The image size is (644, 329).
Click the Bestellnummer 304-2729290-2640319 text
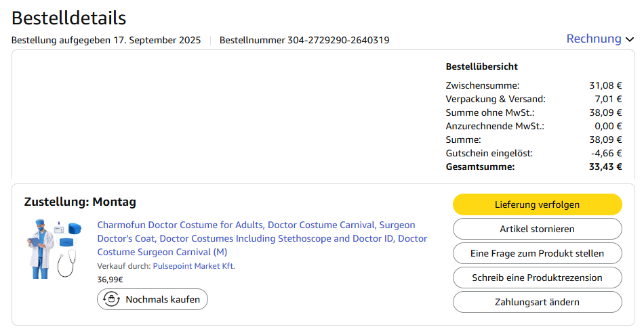point(304,40)
